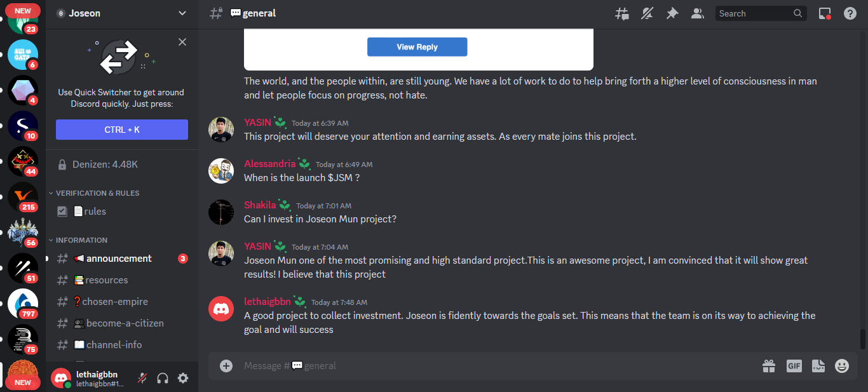The height and width of the screenshot is (392, 868).
Task: Click the CTRL + K button
Action: point(122,130)
